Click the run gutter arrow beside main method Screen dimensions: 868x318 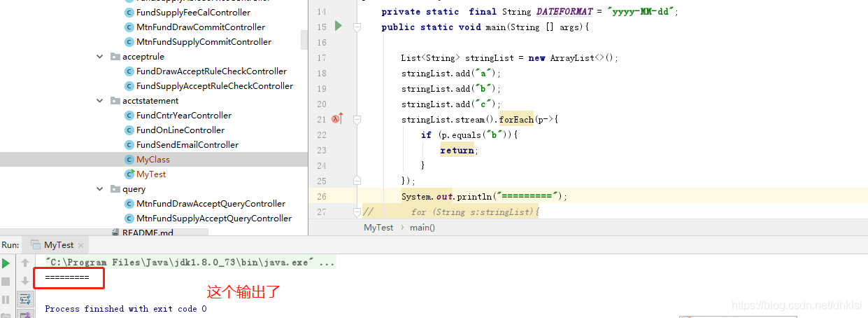339,26
